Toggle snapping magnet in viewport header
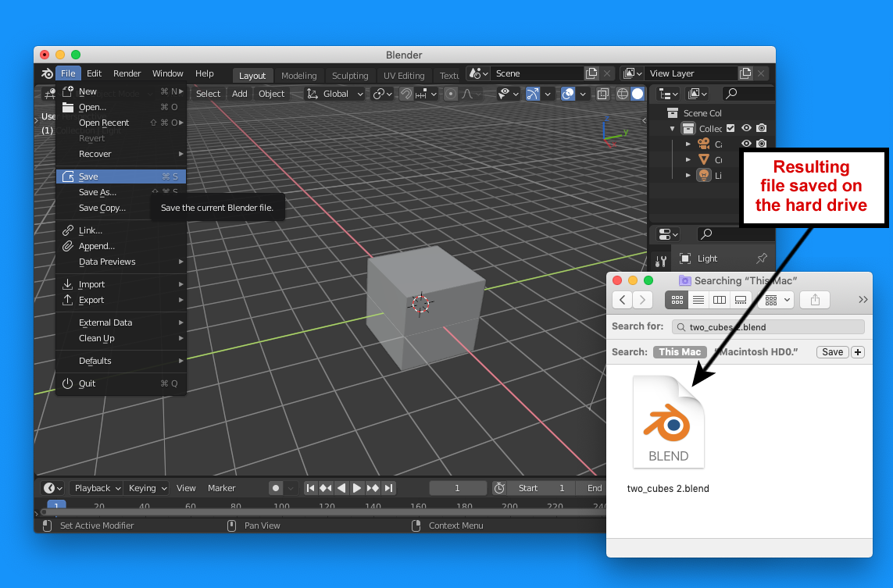 click(x=406, y=94)
